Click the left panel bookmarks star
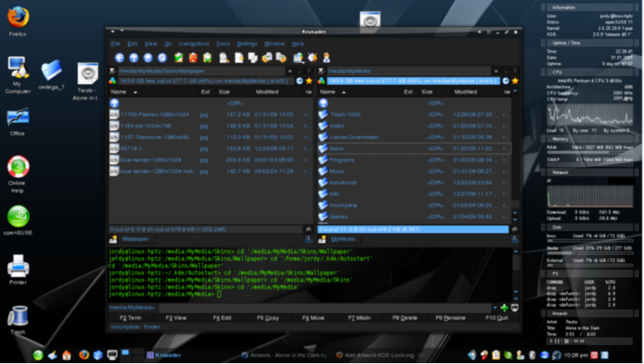The width and height of the screenshot is (644, 364). (x=309, y=81)
